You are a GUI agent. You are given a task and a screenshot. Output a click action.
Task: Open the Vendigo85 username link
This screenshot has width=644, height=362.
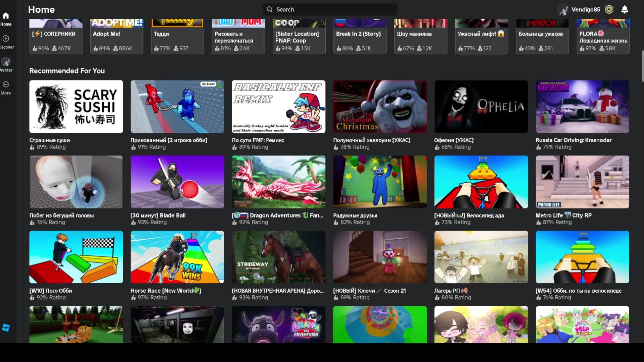586,10
